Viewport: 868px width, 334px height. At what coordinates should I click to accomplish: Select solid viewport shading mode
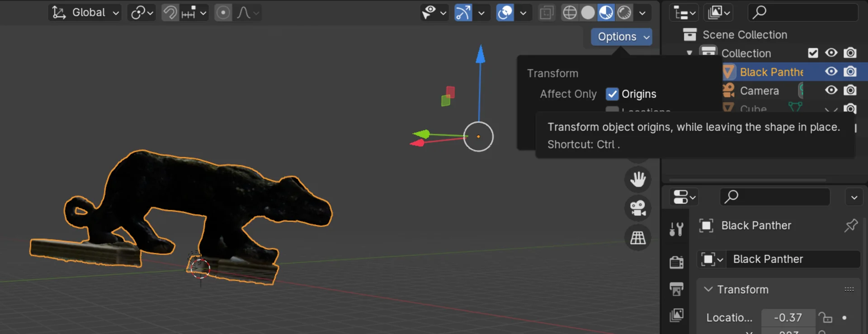pyautogui.click(x=588, y=13)
